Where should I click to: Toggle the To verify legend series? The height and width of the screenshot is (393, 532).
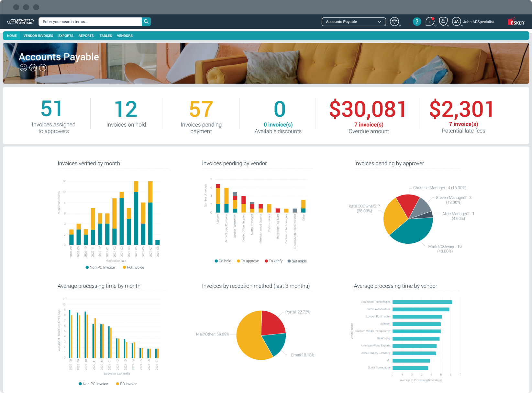274,261
